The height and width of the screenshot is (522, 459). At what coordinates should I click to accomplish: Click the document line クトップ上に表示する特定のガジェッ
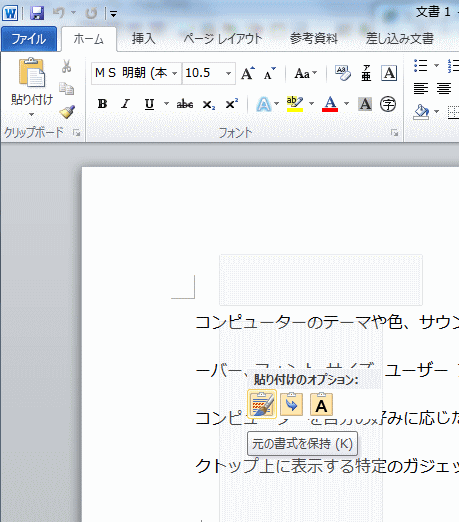[x=327, y=466]
